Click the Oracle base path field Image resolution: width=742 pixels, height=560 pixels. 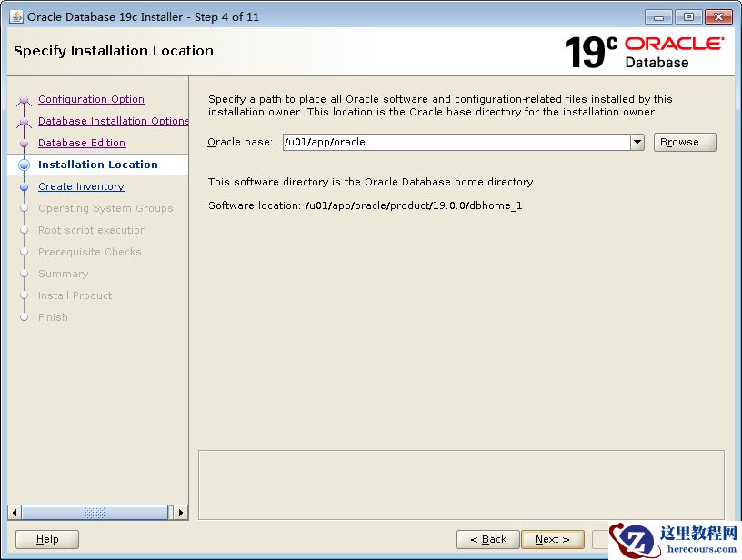tap(456, 142)
